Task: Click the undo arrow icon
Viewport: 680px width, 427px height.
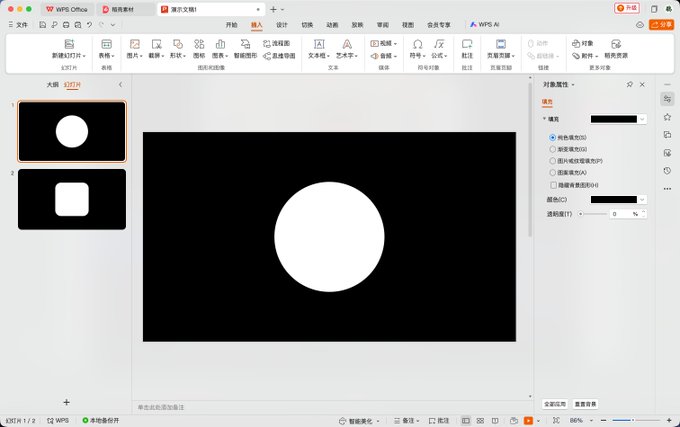Action: [89, 25]
